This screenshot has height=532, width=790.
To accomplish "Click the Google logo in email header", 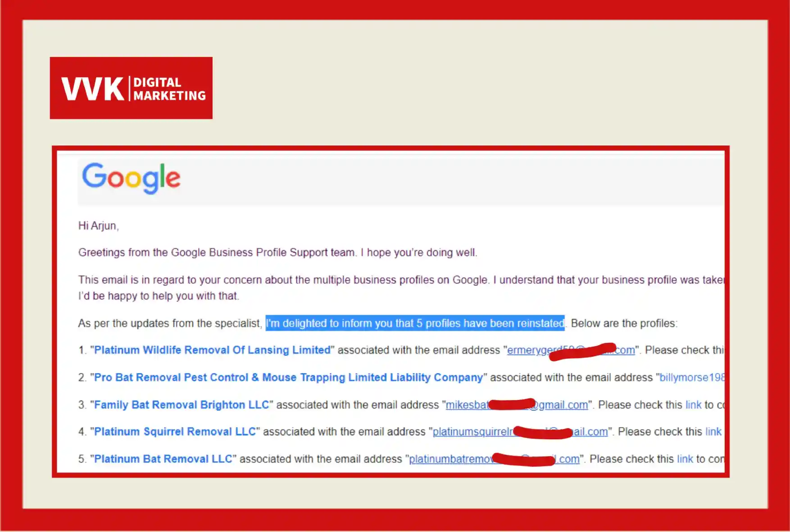I will click(x=131, y=178).
